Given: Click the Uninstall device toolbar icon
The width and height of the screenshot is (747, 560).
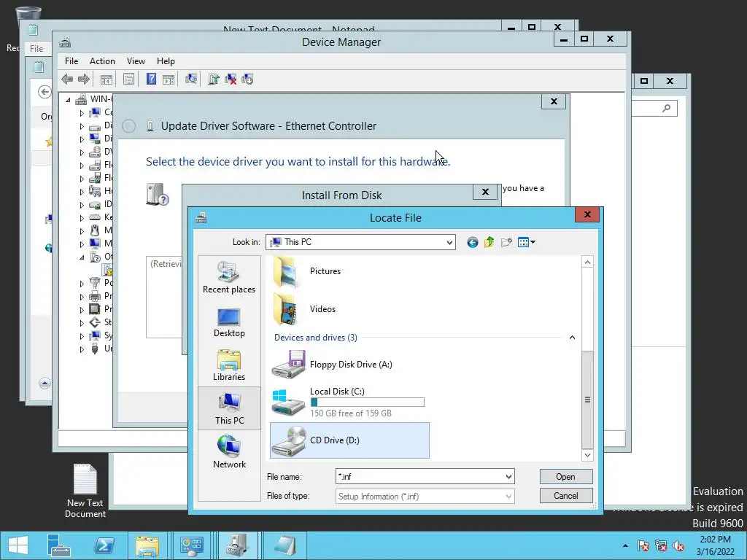Looking at the screenshot, I should coord(231,79).
